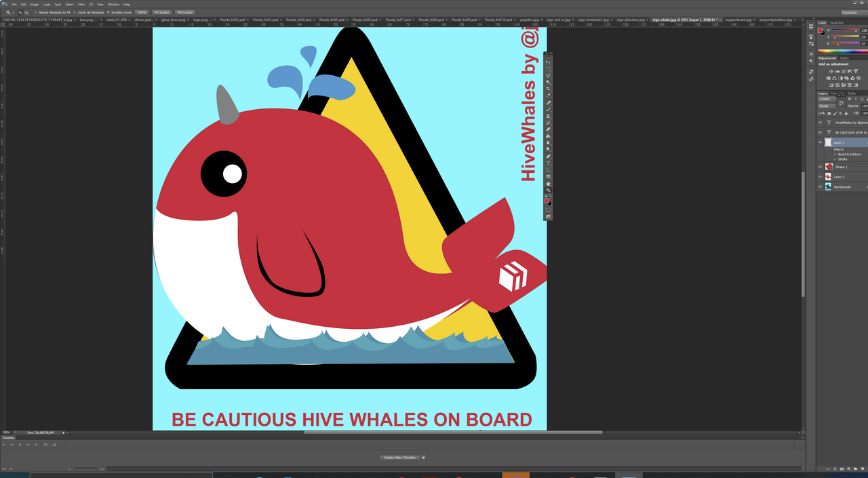Select the Magic Wand tool
Screen dimensions: 868x478
549,83
